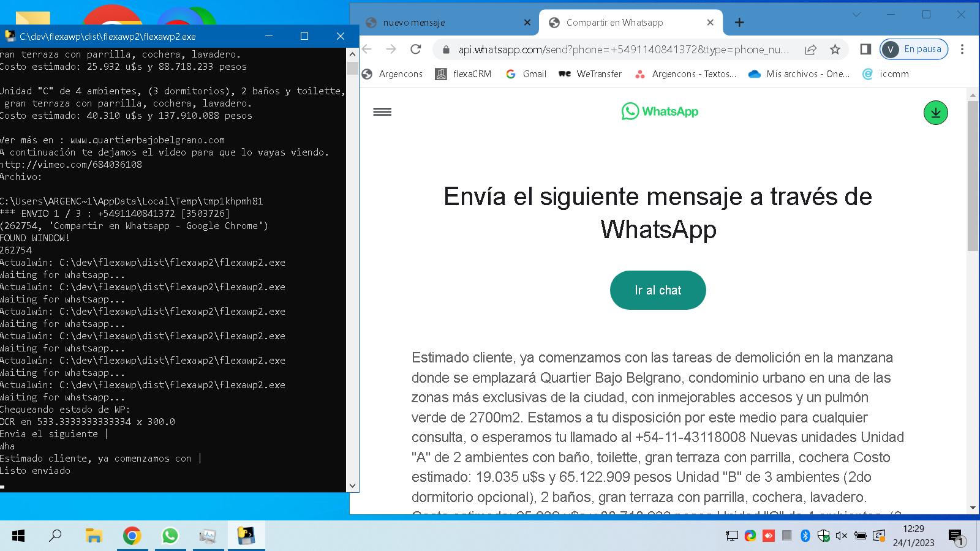
Task: Bookmark this page with the star icon
Action: 835,50
